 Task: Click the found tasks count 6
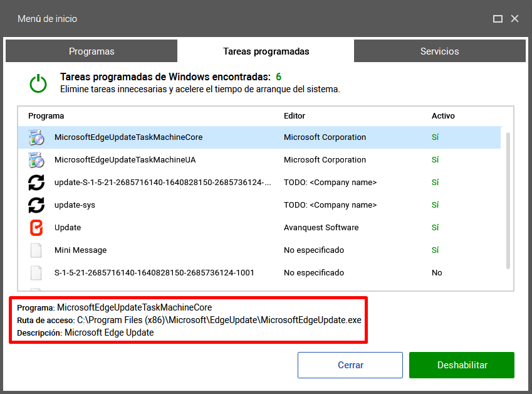pyautogui.click(x=279, y=77)
